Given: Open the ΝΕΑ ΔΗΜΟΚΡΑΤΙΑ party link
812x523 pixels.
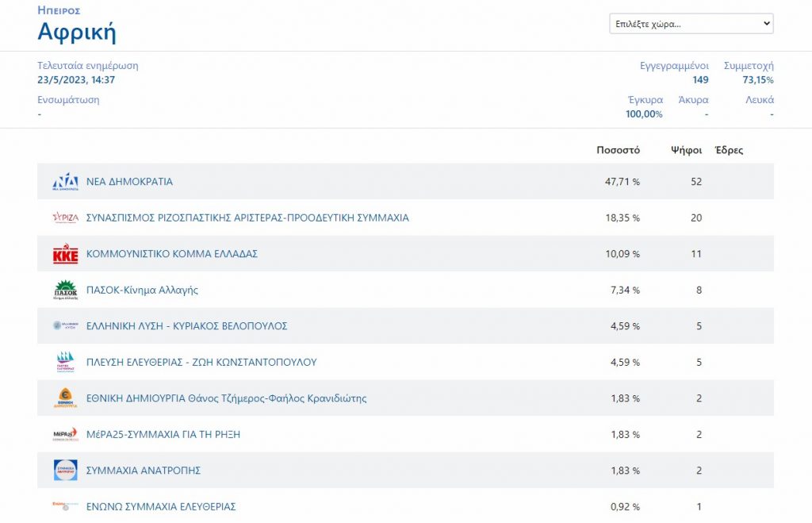Looking at the screenshot, I should 129,182.
